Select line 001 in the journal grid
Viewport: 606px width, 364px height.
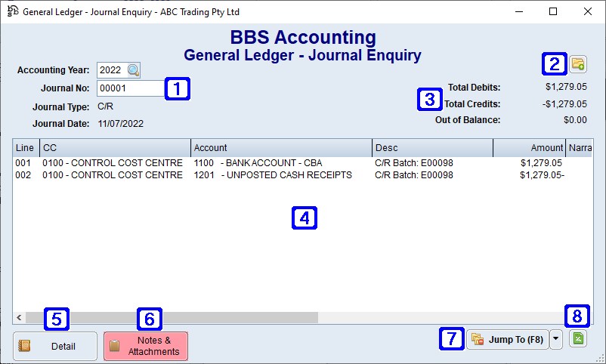[302, 163]
